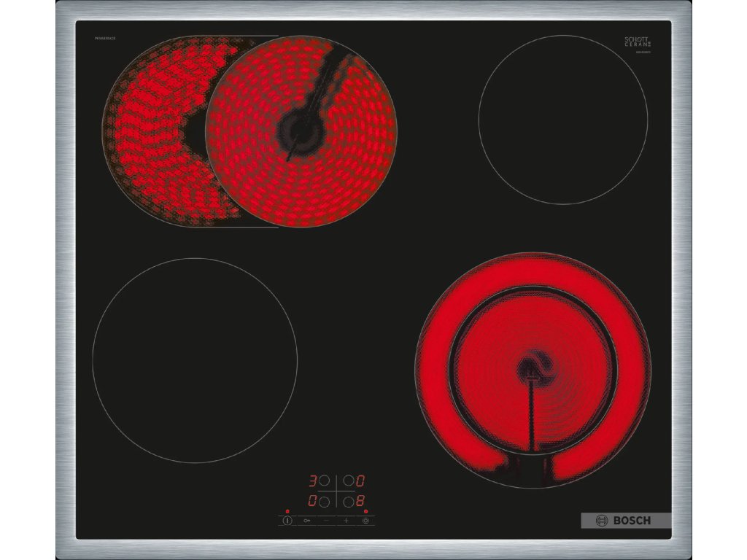747x560 pixels.
Task: Tap the key-shaped childproof lock icon
Action: 307,521
